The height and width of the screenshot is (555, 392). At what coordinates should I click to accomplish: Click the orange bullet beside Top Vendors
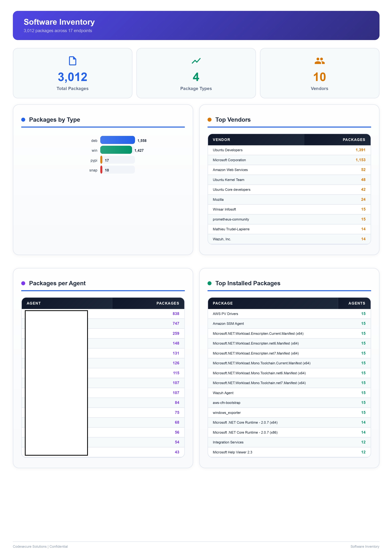(210, 119)
